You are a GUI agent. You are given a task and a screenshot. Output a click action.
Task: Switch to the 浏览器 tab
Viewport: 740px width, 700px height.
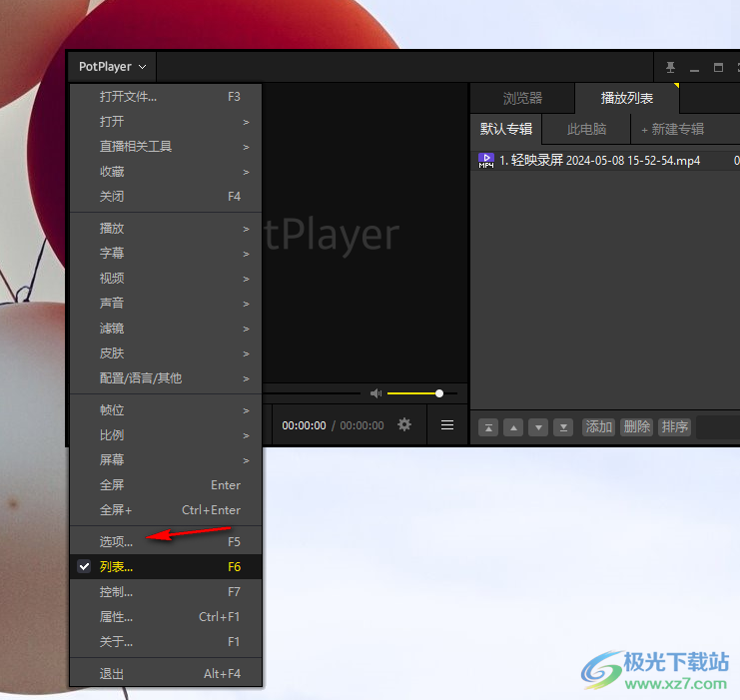click(522, 98)
